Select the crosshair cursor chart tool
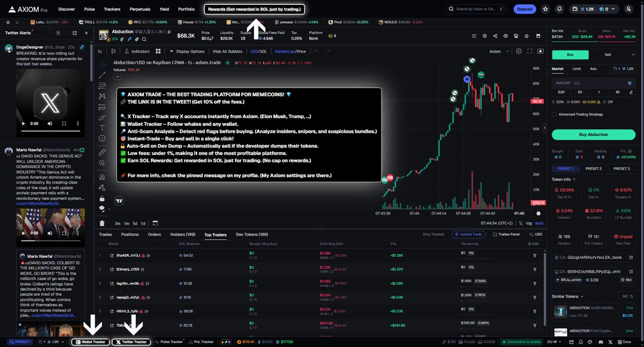Screen dimensions: 644x347 click(x=102, y=64)
